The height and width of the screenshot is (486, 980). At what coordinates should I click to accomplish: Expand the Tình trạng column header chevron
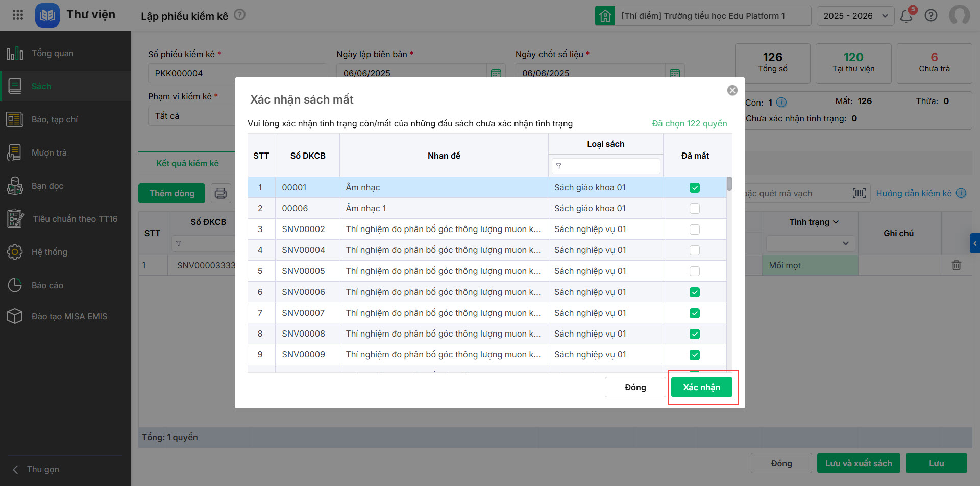pos(836,222)
